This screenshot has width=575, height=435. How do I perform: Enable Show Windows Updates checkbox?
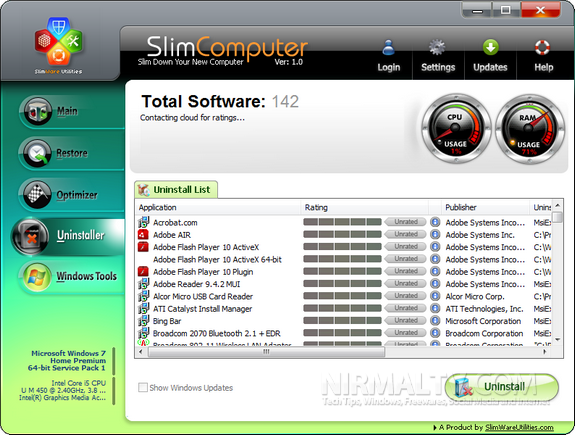pyautogui.click(x=143, y=387)
